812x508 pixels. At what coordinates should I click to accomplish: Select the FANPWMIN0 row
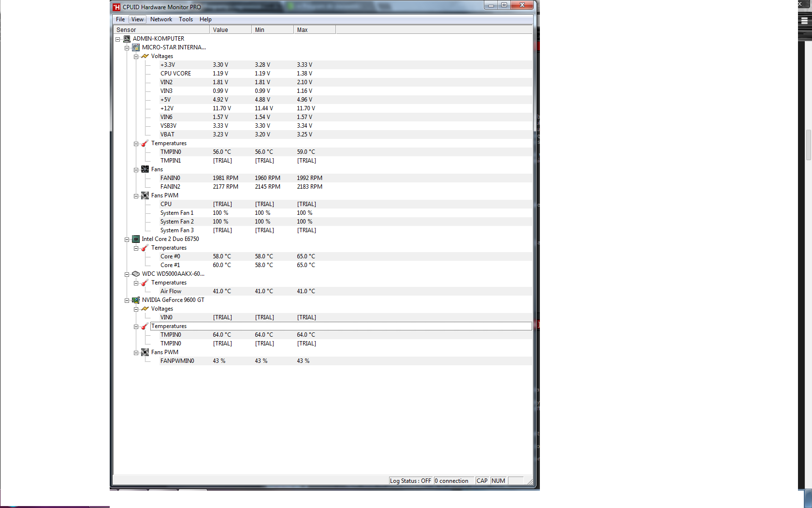(x=346, y=361)
